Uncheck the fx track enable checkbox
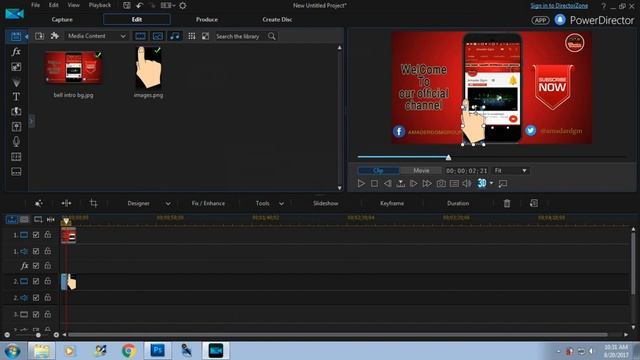Viewport: 640px width, 360px height. (x=36, y=266)
